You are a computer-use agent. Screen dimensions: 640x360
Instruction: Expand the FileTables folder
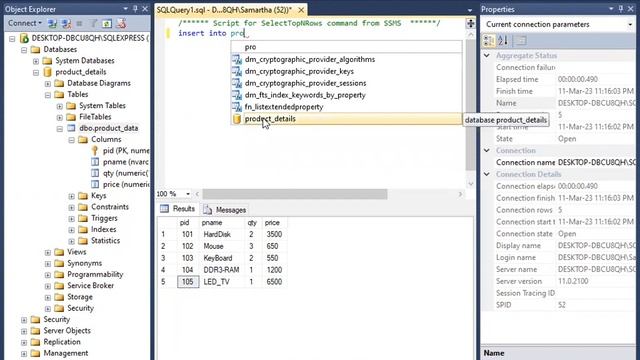(x=60, y=117)
